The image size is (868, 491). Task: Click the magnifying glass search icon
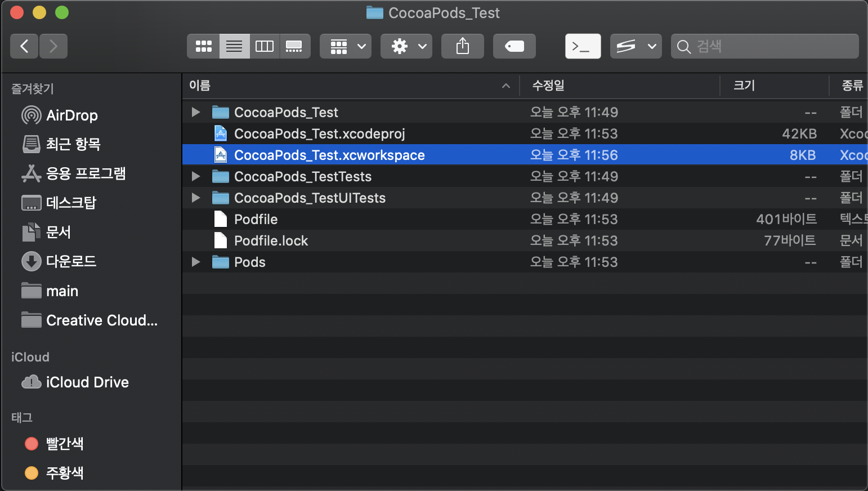tap(683, 47)
